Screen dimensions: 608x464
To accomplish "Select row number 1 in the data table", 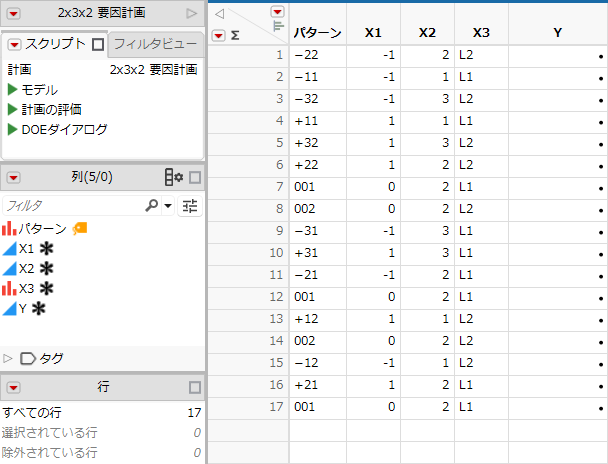I will (x=249, y=55).
